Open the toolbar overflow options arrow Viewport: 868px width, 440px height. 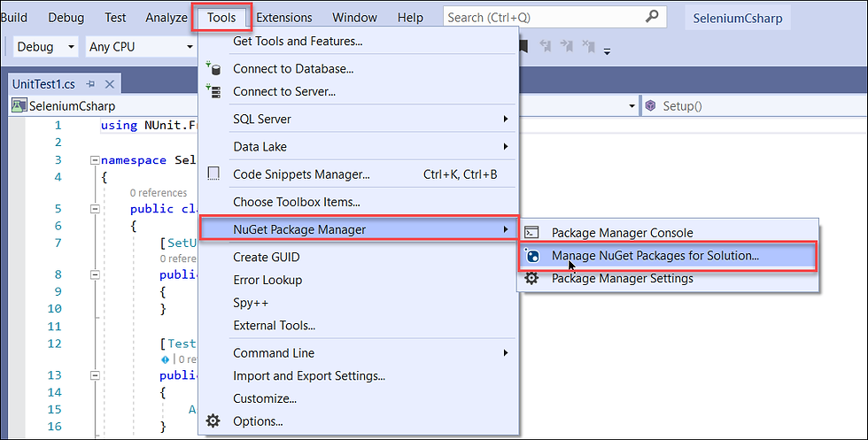click(x=607, y=51)
